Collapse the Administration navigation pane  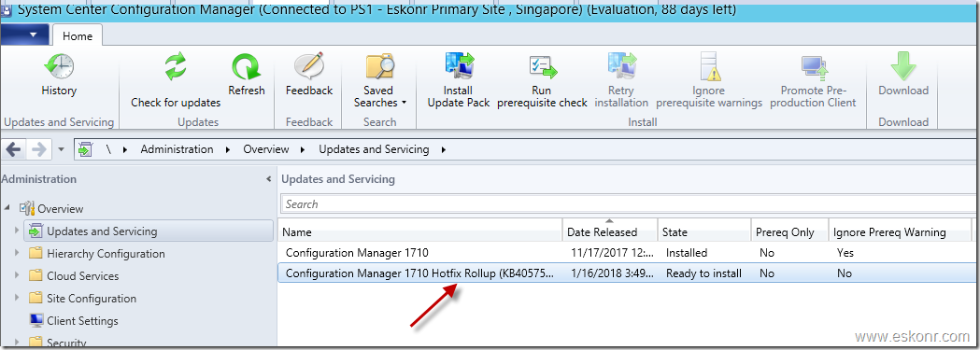pos(269,179)
